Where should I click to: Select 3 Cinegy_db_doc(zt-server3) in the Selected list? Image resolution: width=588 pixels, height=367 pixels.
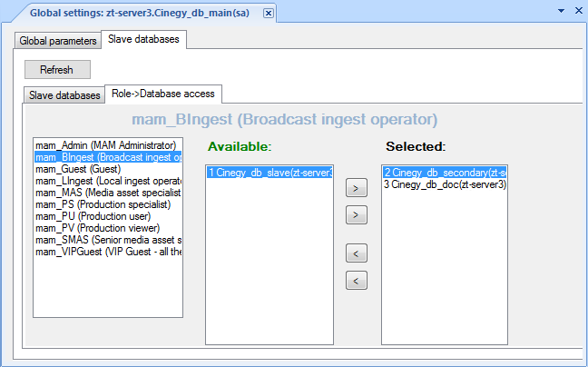tap(445, 184)
